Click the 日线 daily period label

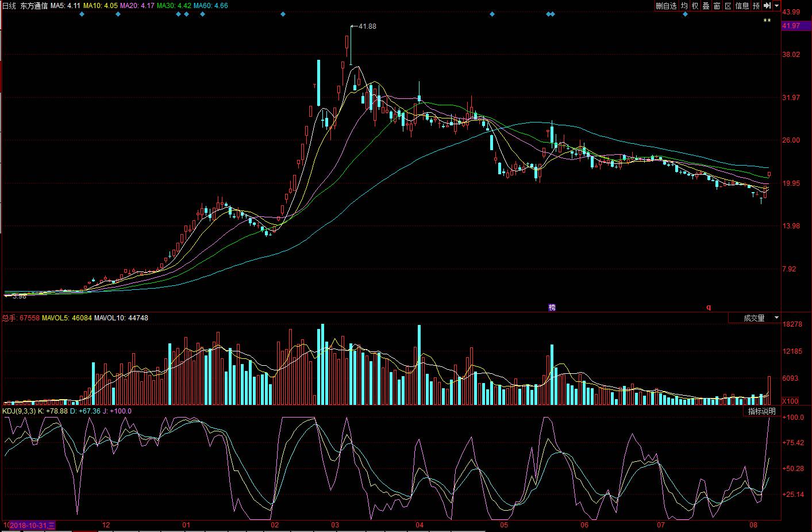coord(9,5)
